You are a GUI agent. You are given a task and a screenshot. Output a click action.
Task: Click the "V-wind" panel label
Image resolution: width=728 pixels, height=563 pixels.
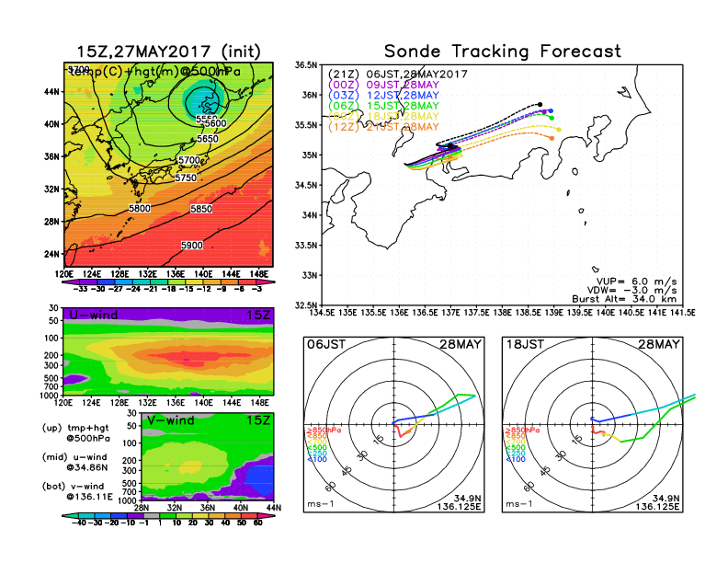pyautogui.click(x=171, y=420)
